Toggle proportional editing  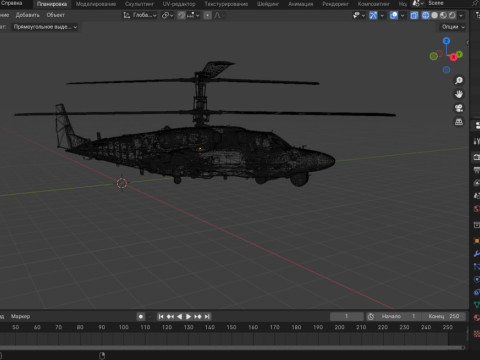pos(207,15)
